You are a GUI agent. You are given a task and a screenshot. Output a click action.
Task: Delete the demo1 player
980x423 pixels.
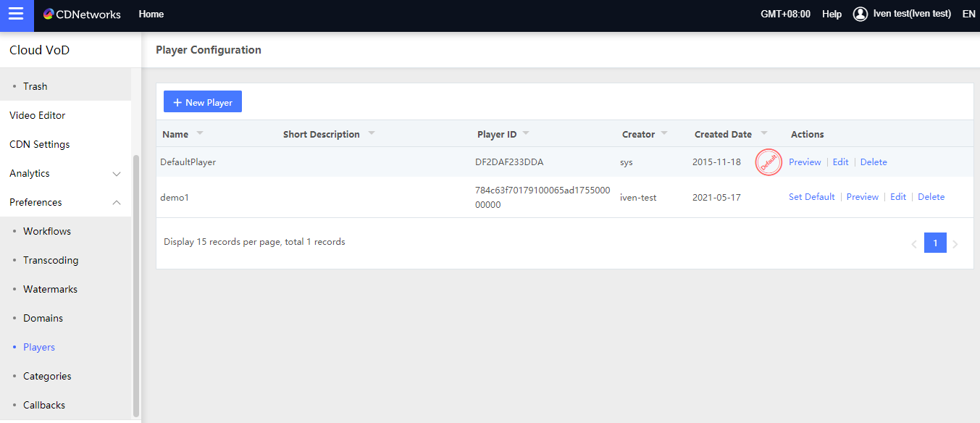click(931, 197)
